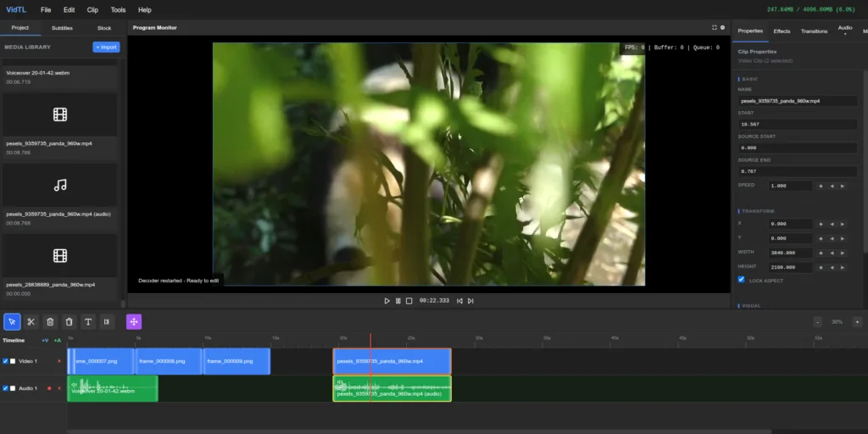
Task: Switch to the Subtitles tab
Action: (62, 28)
